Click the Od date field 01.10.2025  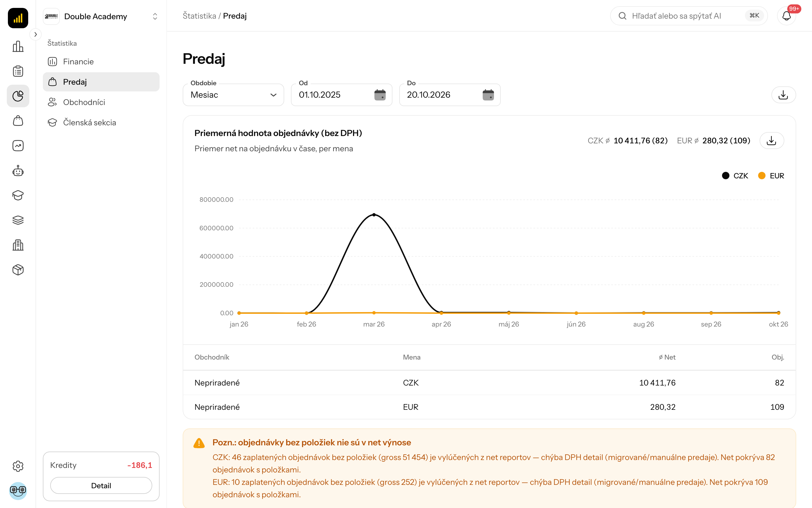341,95
